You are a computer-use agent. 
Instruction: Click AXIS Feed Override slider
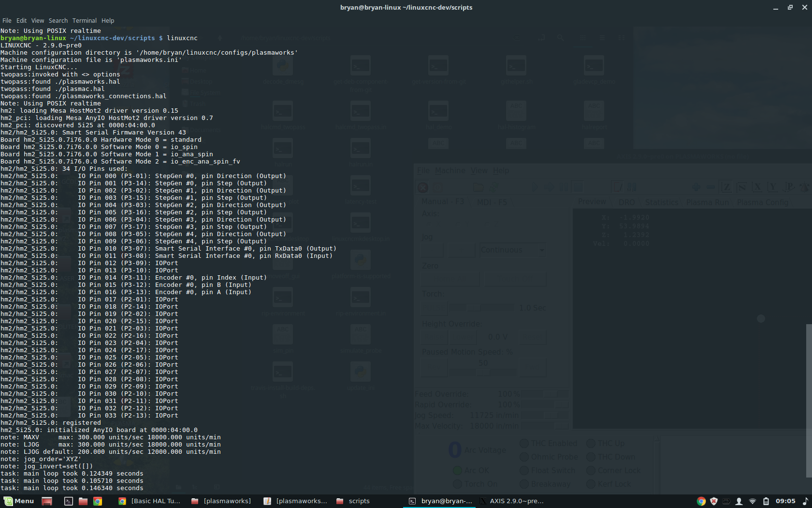tap(545, 394)
